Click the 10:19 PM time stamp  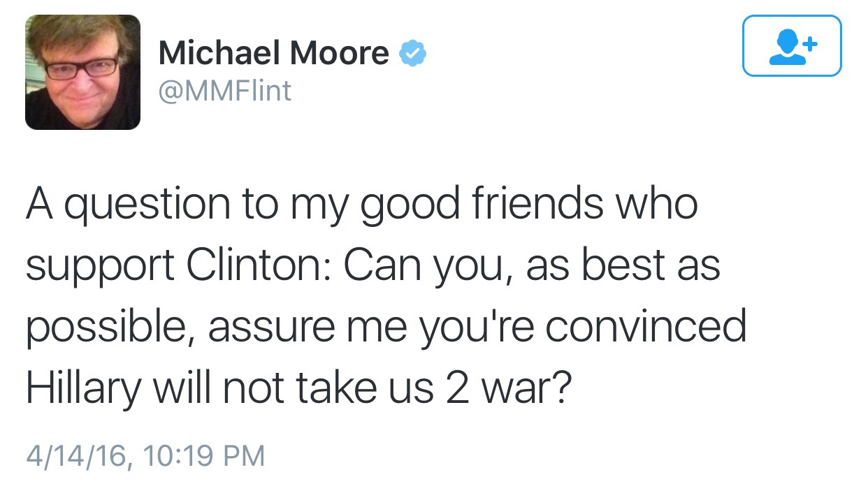click(x=203, y=456)
